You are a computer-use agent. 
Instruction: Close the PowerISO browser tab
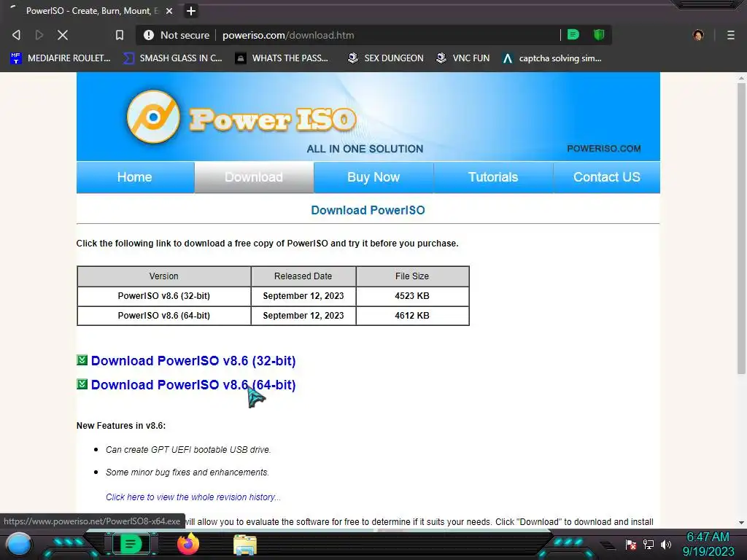pos(169,11)
